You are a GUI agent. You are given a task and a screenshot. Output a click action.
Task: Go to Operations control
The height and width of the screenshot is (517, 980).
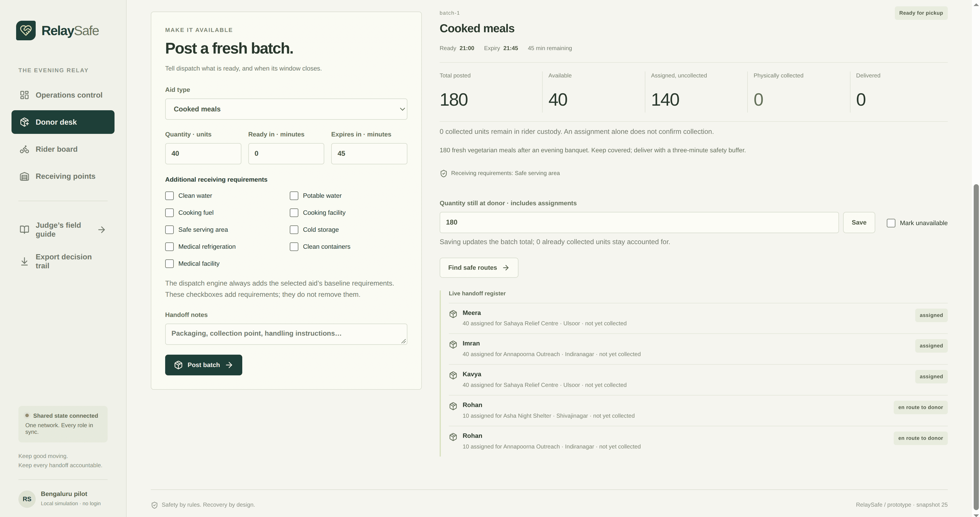(63, 95)
